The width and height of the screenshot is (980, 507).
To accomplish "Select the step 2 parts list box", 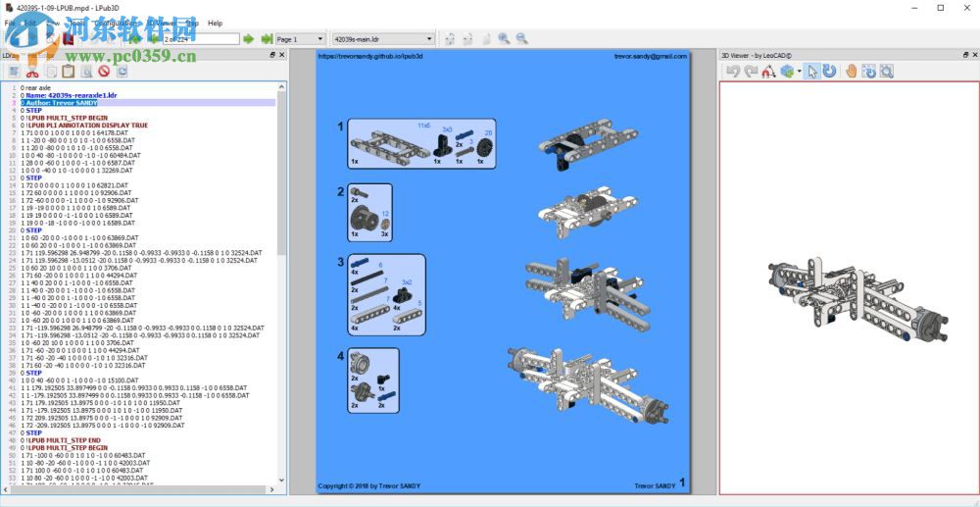I will pyautogui.click(x=370, y=213).
